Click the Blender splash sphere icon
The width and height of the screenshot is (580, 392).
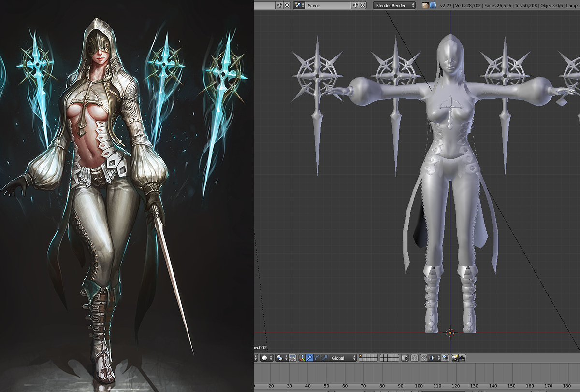coord(433,5)
